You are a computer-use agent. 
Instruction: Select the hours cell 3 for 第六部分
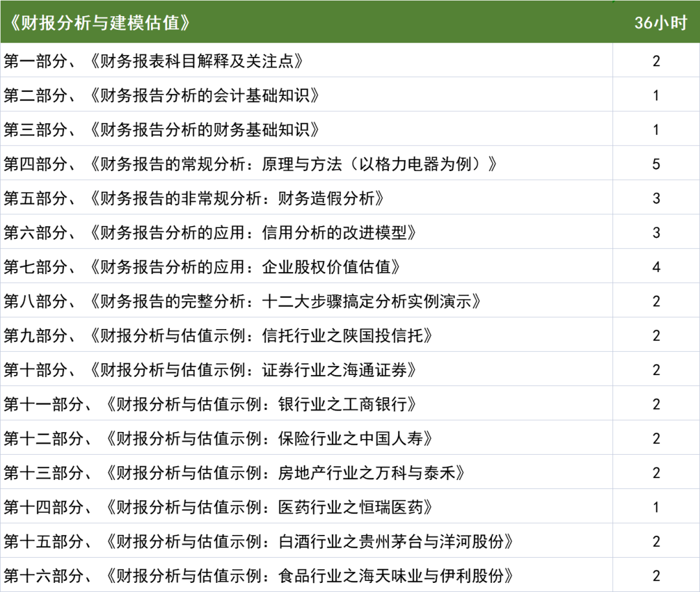point(656,232)
